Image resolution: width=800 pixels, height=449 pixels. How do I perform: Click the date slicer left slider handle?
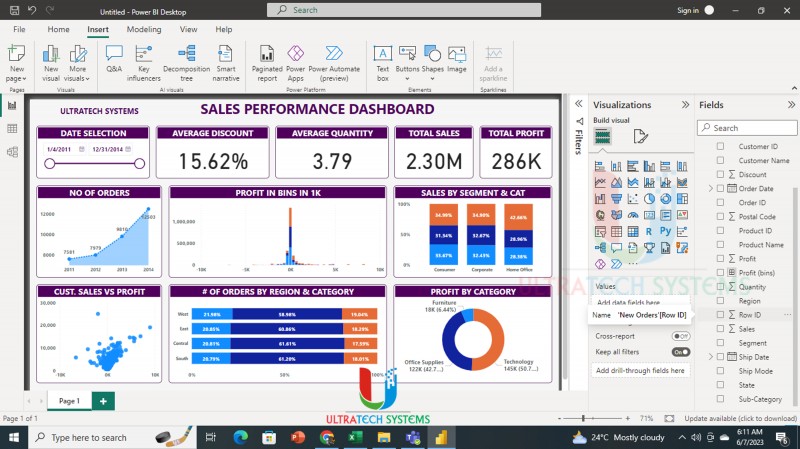click(x=49, y=164)
